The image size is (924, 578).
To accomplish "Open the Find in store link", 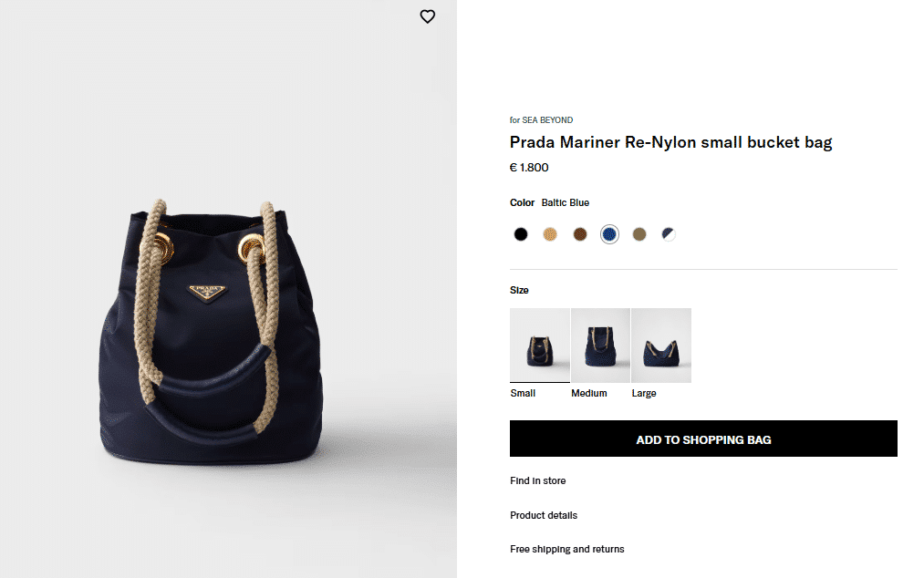I will pos(538,480).
